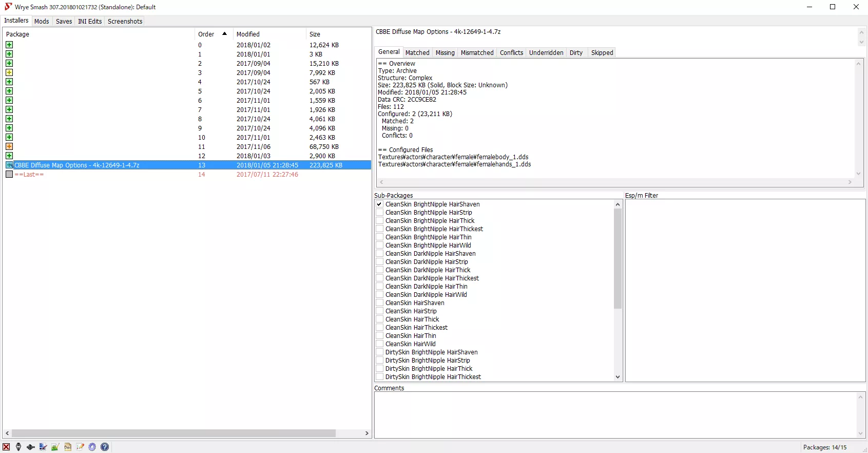Click package list horizontal scroll left arrow

[x=7, y=433]
